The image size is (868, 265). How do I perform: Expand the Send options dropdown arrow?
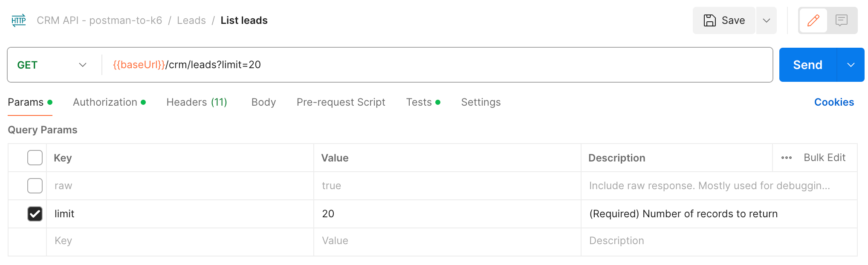(x=851, y=65)
